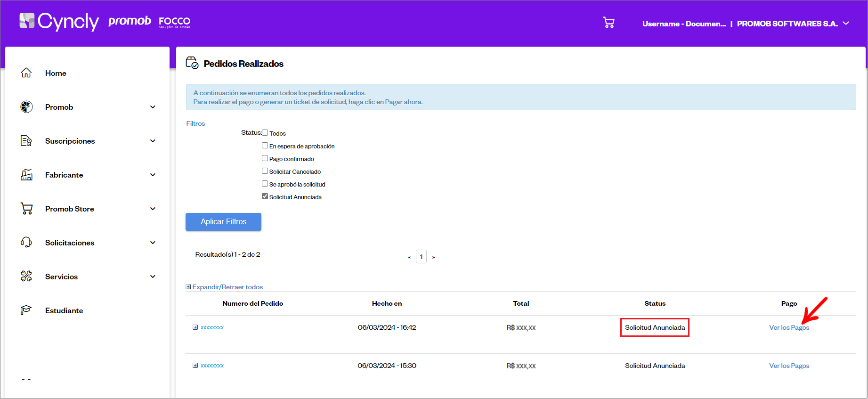Click the Estudiante graduation cap icon
Image resolution: width=868 pixels, height=399 pixels.
pos(26,310)
